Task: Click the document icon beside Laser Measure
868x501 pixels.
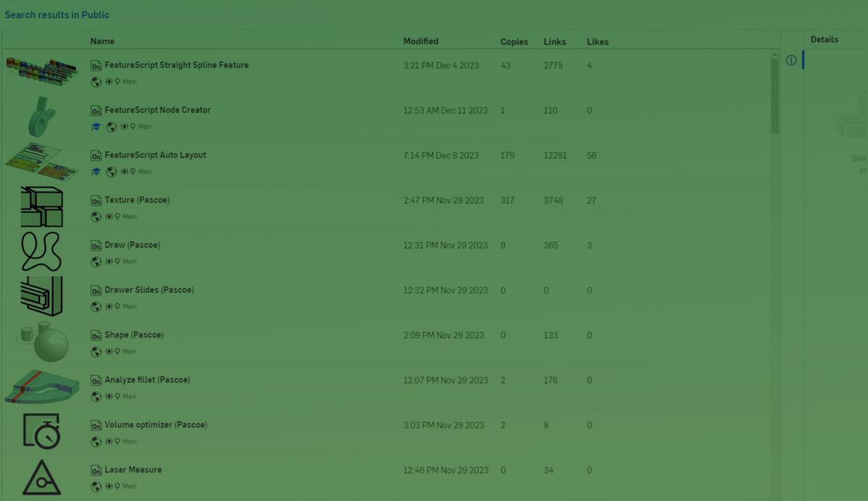Action: point(95,471)
